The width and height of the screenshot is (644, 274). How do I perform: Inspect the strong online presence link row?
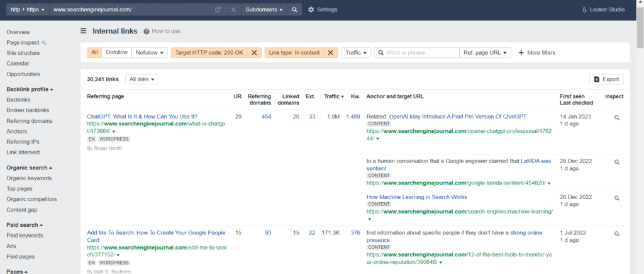pos(616,234)
